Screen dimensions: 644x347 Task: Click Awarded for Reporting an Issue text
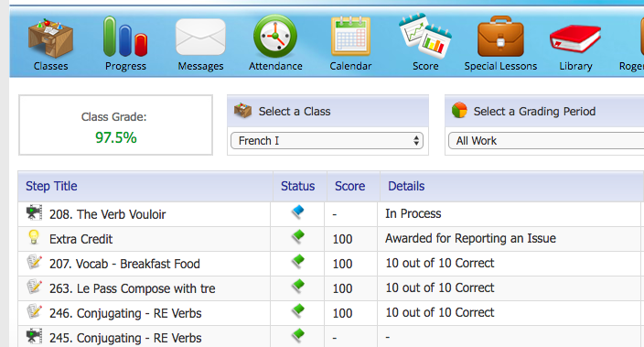coord(471,238)
